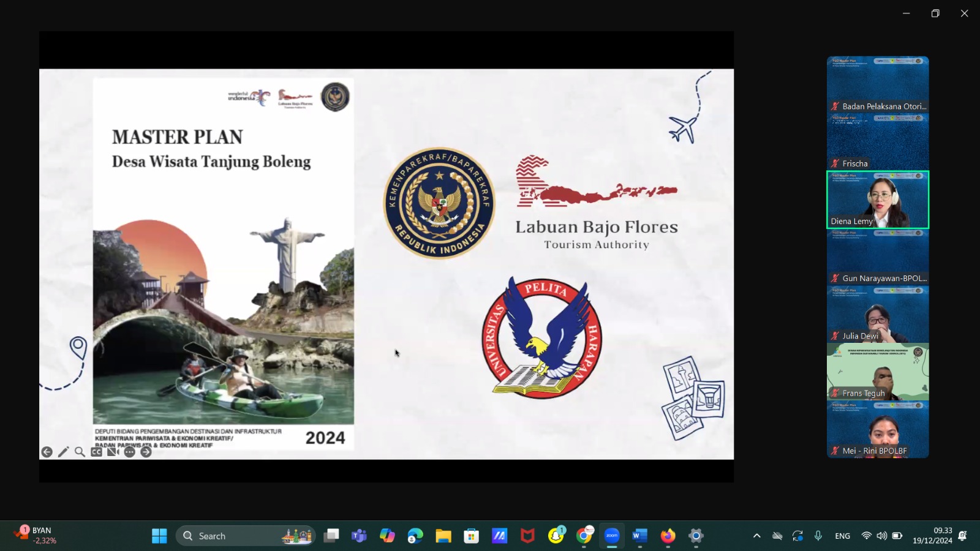Minimize the meeting window

[x=907, y=13]
